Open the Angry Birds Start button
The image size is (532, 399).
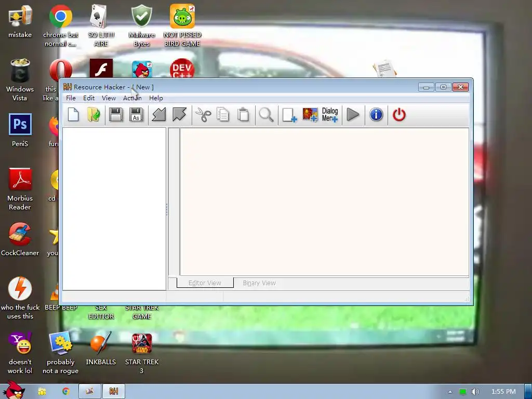pos(13,390)
